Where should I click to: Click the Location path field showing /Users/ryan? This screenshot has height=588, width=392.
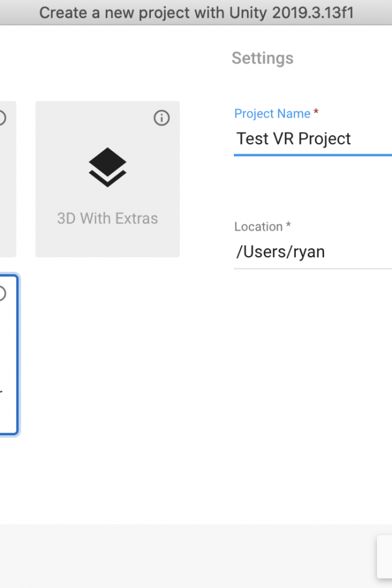point(313,252)
